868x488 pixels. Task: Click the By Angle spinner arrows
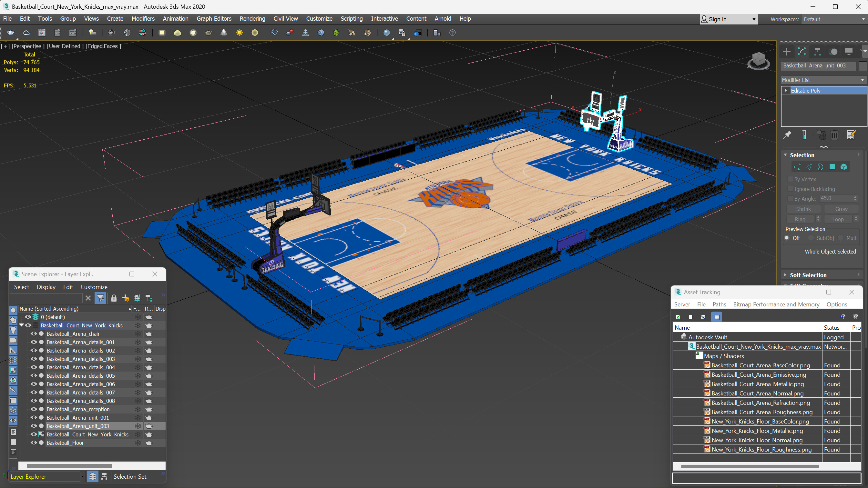855,198
